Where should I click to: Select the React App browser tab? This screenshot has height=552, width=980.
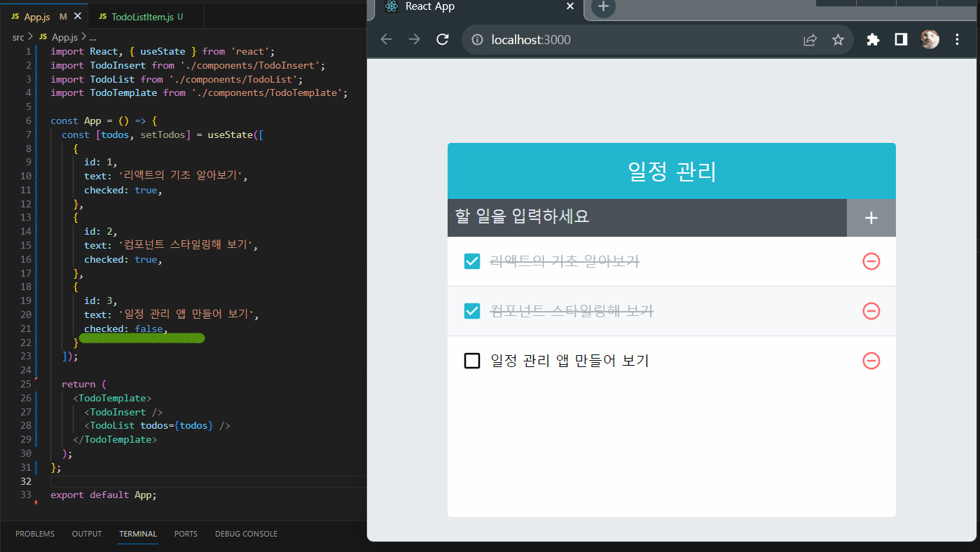point(481,7)
